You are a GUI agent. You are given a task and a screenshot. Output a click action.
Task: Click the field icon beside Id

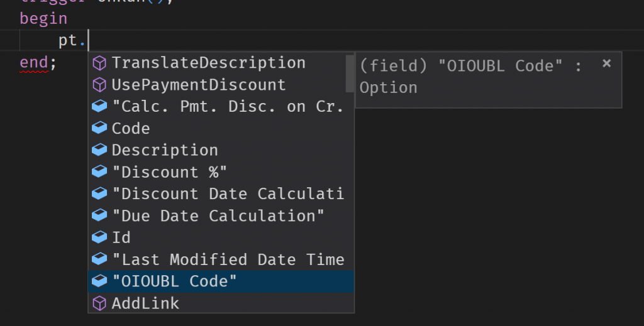pyautogui.click(x=99, y=237)
